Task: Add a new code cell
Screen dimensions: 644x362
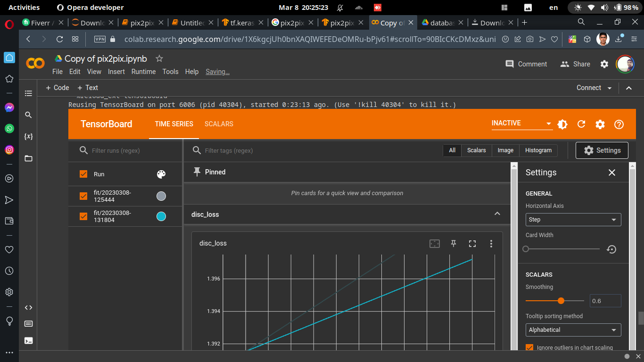Action: 57,88
